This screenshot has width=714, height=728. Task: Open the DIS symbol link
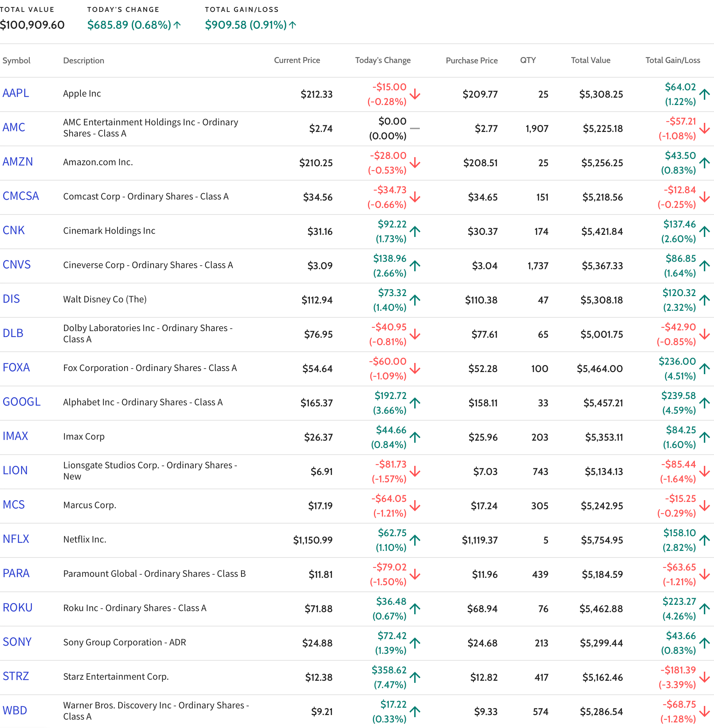point(11,299)
